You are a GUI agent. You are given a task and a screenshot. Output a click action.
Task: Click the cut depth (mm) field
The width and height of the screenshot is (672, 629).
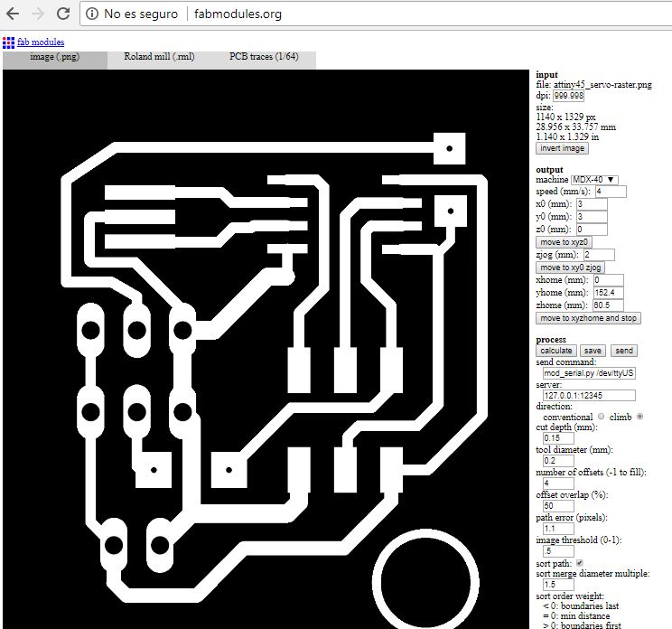click(x=558, y=438)
